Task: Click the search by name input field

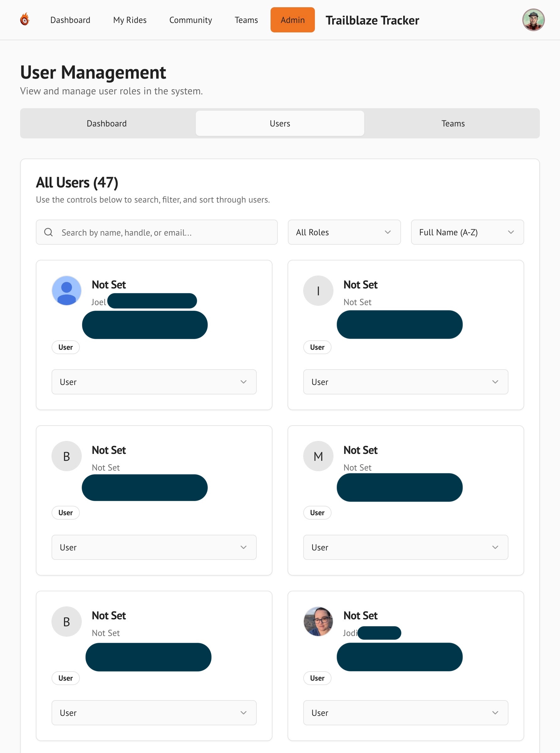Action: (166, 232)
